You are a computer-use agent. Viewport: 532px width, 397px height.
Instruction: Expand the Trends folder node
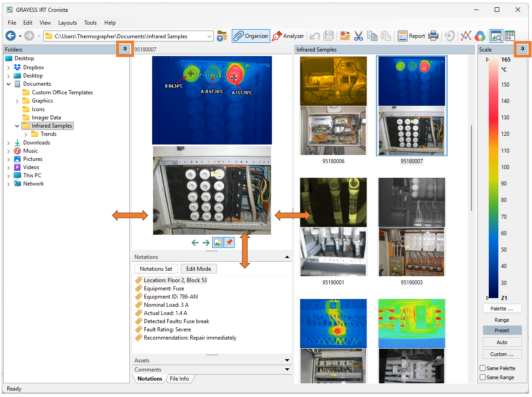point(26,134)
